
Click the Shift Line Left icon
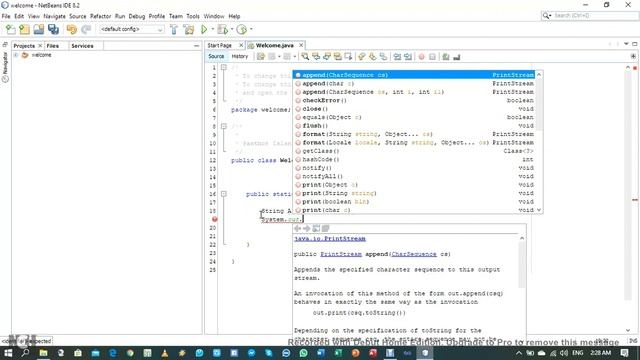[x=397, y=57]
